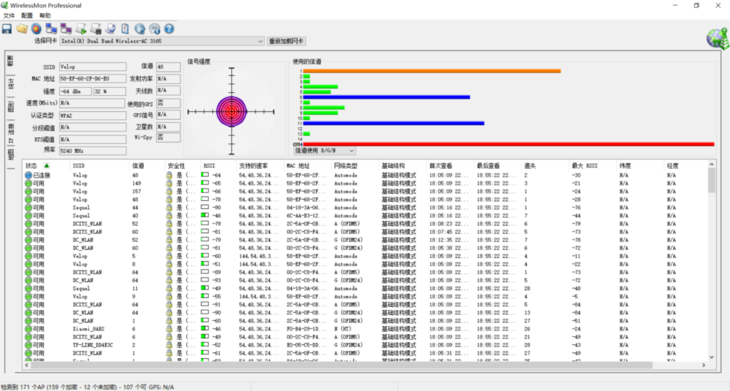Click the round target toolbar icon

(36, 29)
